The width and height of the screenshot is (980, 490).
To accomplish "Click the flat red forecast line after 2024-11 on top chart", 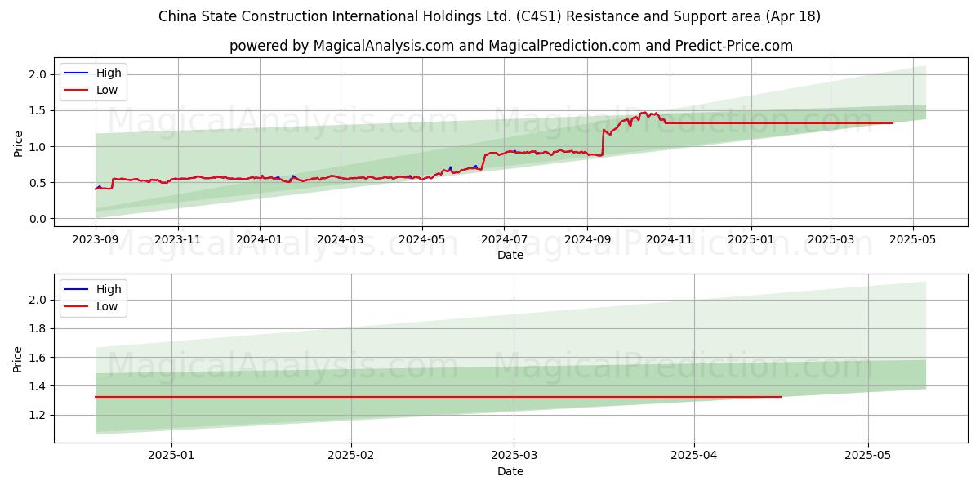I will pyautogui.click(x=779, y=123).
